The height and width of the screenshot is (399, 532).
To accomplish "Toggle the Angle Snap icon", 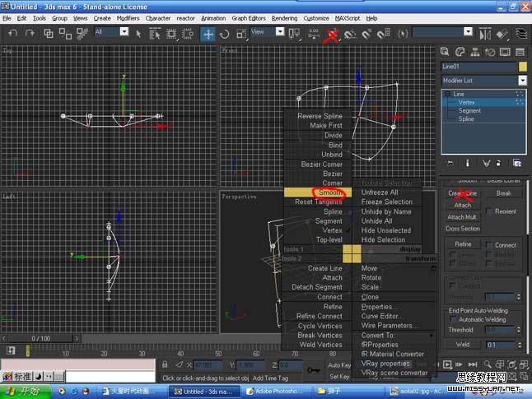I will pos(350,34).
